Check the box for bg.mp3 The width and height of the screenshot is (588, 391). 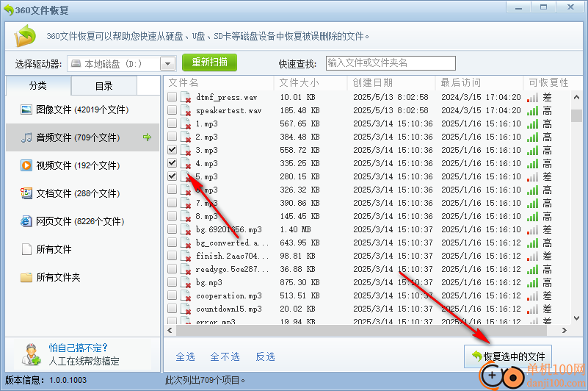[x=172, y=282]
